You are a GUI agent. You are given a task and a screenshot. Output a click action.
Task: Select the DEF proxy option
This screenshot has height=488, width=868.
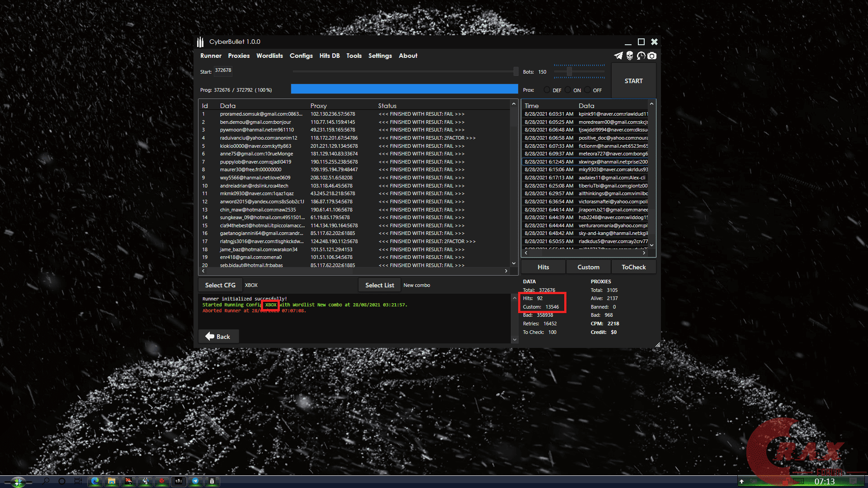pos(547,90)
